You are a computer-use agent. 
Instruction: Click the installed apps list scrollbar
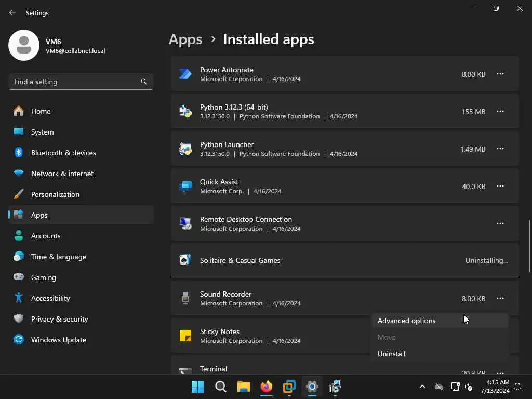coord(529,246)
